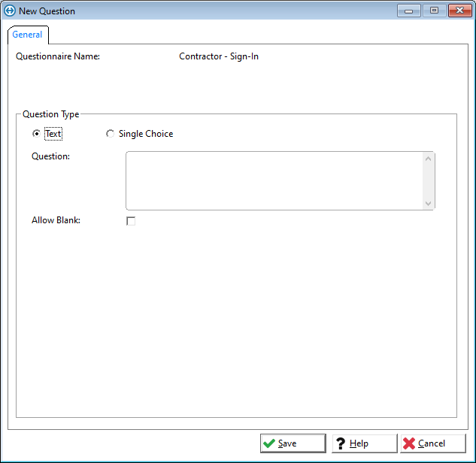Click the app icon in the title bar

coord(10,11)
